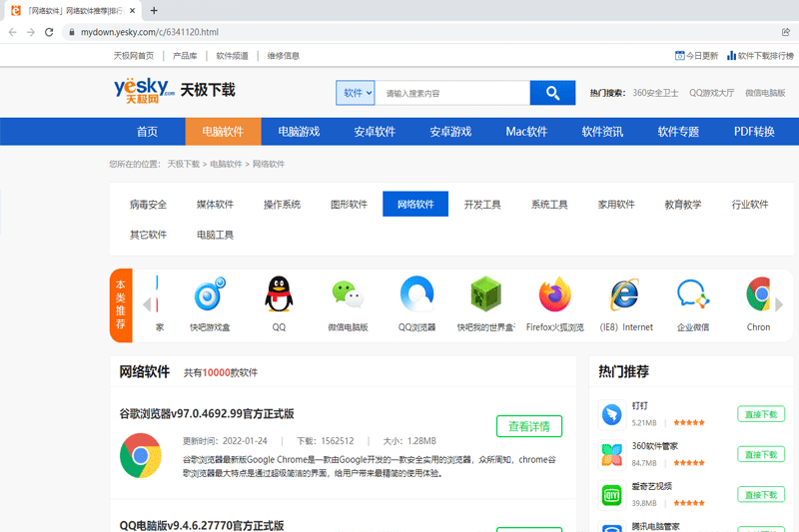Select 电脑游戏 nav item
The width and height of the screenshot is (799, 532).
(299, 132)
